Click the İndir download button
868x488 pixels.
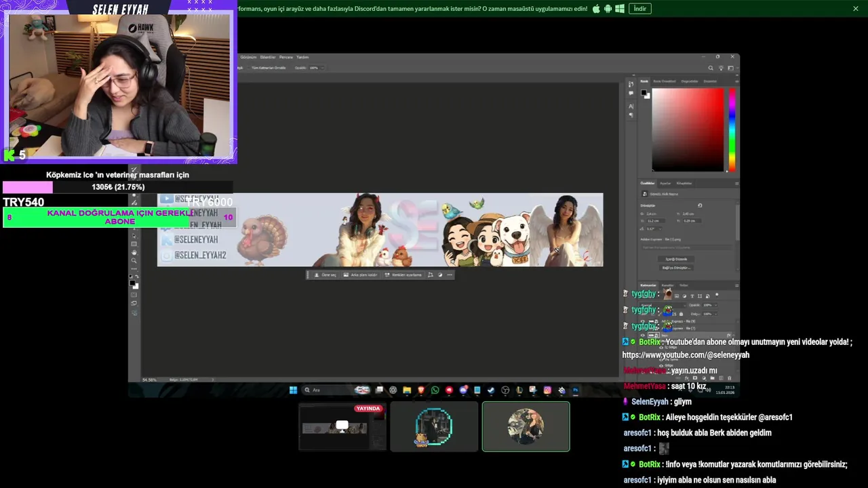(x=639, y=9)
